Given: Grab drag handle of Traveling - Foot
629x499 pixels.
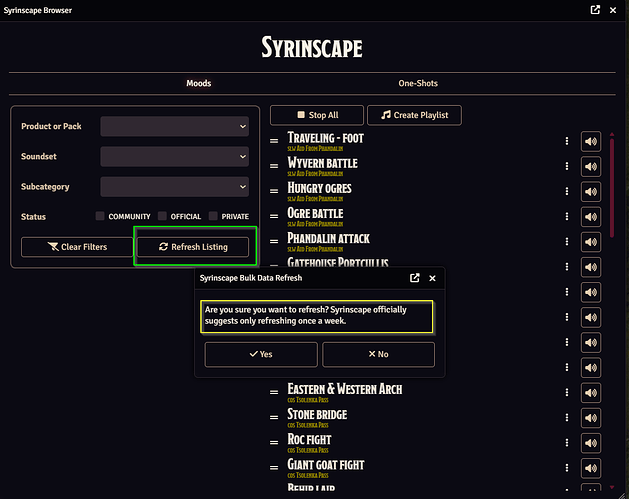Looking at the screenshot, I should (274, 141).
